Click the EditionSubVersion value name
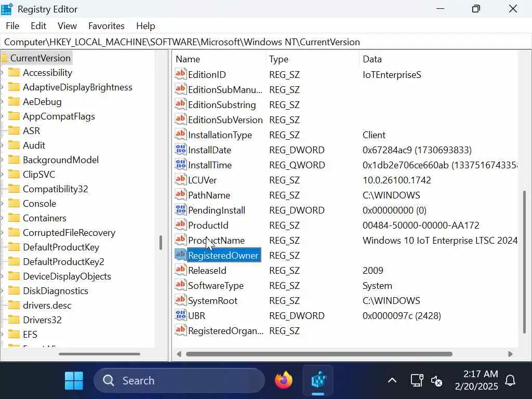Image resolution: width=532 pixels, height=399 pixels. tap(225, 120)
